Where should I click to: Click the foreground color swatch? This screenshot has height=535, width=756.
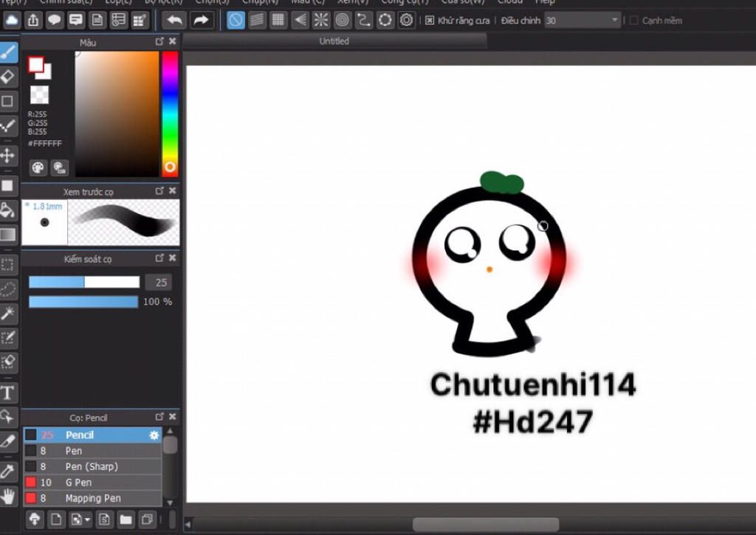(35, 65)
